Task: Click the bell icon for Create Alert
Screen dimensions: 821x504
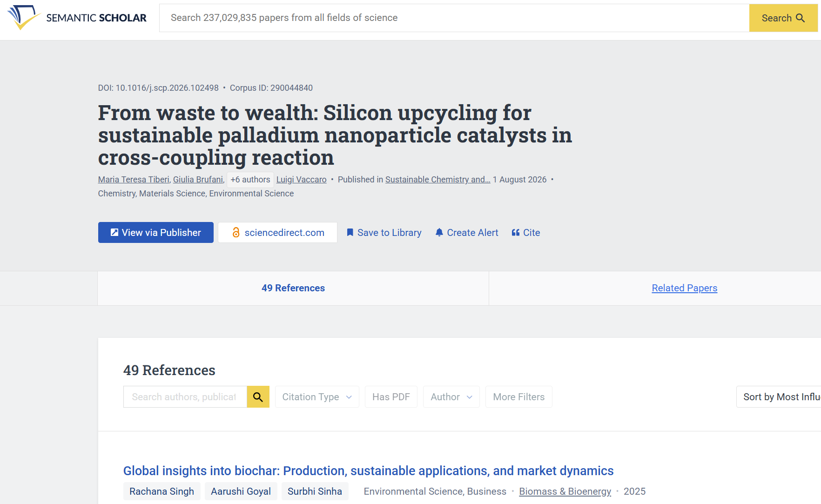Action: point(439,232)
